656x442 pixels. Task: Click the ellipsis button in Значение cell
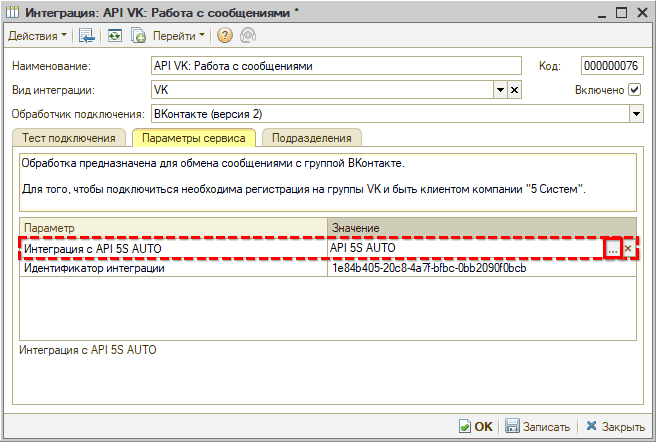(x=612, y=248)
